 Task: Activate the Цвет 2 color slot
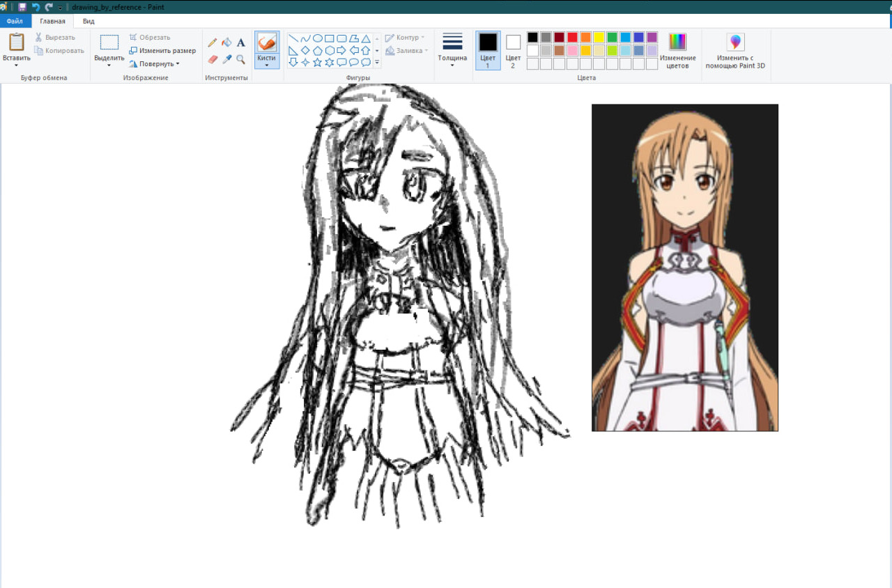coord(513,50)
